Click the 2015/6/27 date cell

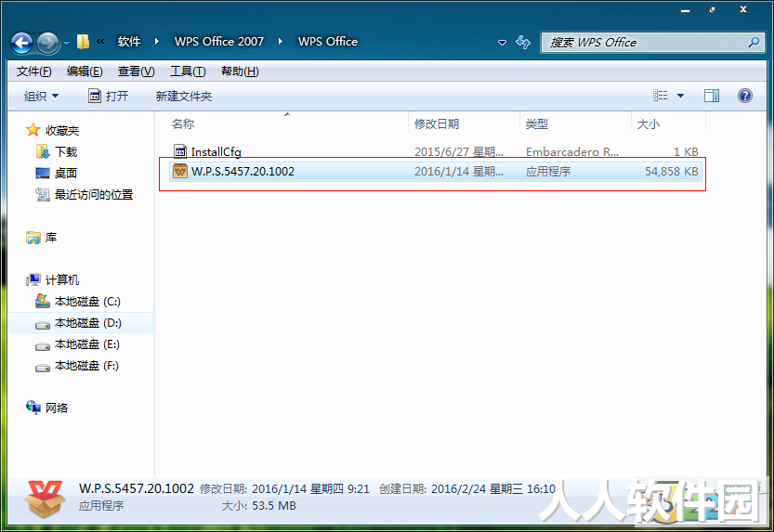(459, 152)
